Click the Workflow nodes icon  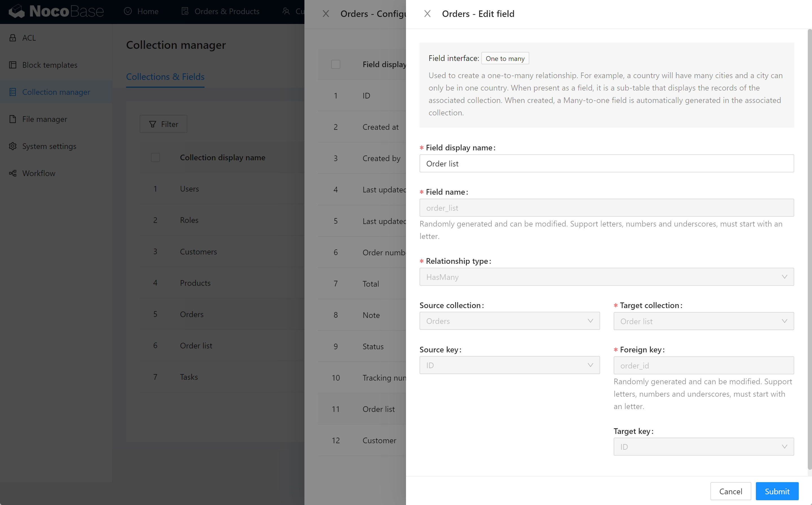click(x=13, y=173)
